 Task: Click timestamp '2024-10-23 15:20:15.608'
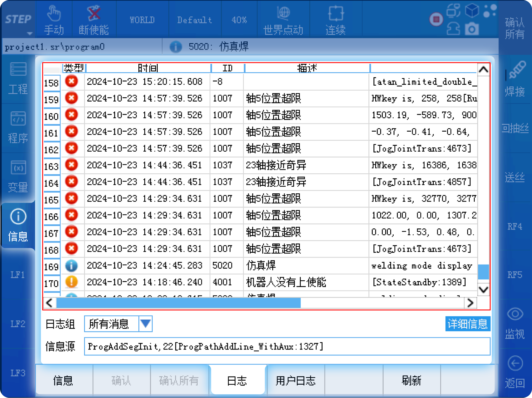pyautogui.click(x=145, y=82)
